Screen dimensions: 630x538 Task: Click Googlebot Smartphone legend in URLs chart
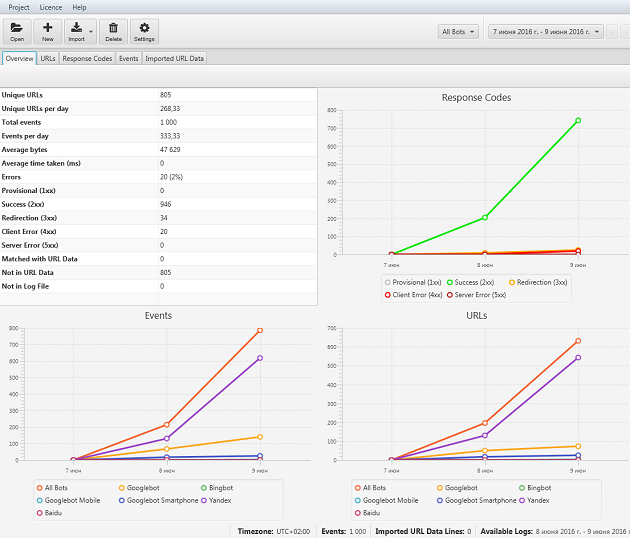tap(477, 500)
